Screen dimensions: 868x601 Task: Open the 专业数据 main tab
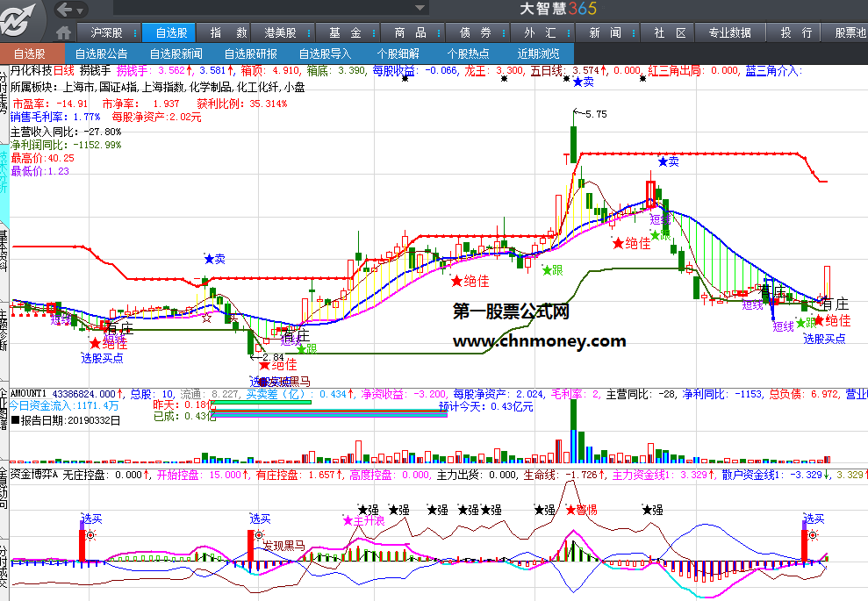click(729, 33)
